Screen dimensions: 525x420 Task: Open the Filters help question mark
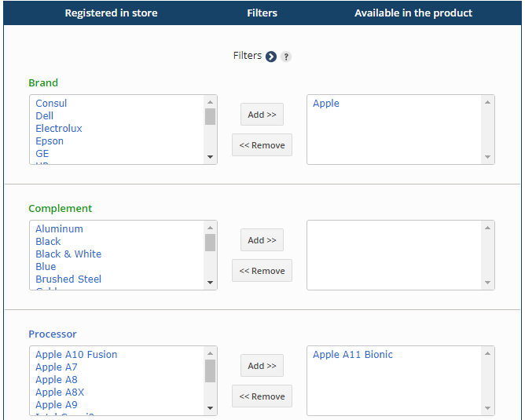point(286,57)
